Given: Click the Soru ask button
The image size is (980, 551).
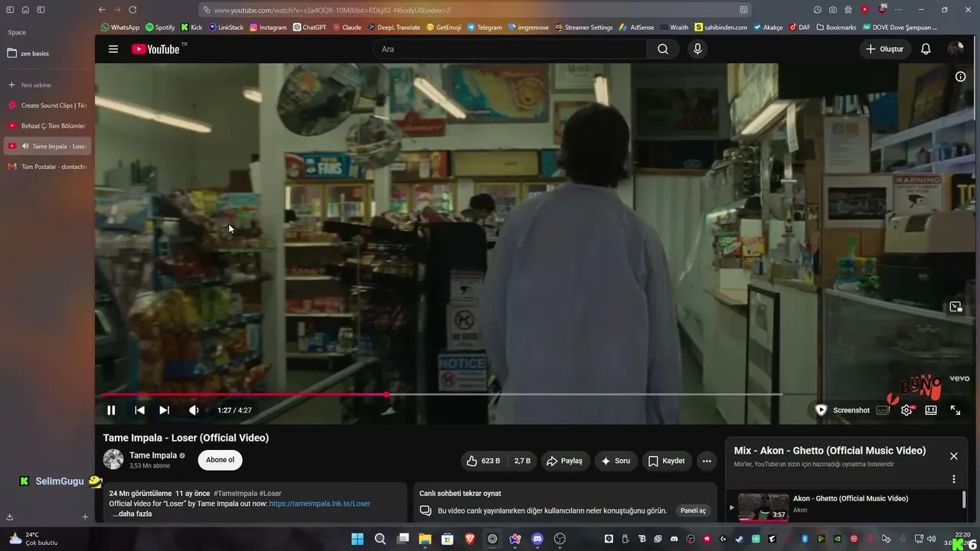Looking at the screenshot, I should 616,461.
